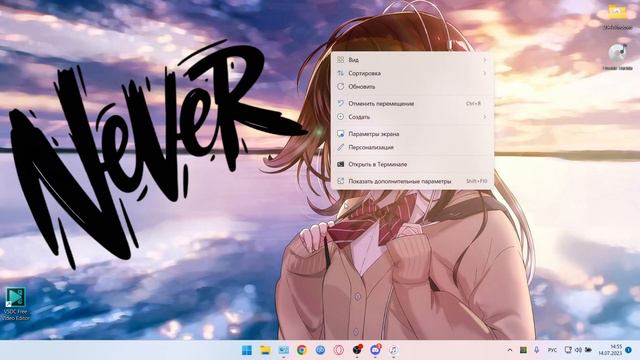Choose Обновить in the context menu

(x=412, y=87)
